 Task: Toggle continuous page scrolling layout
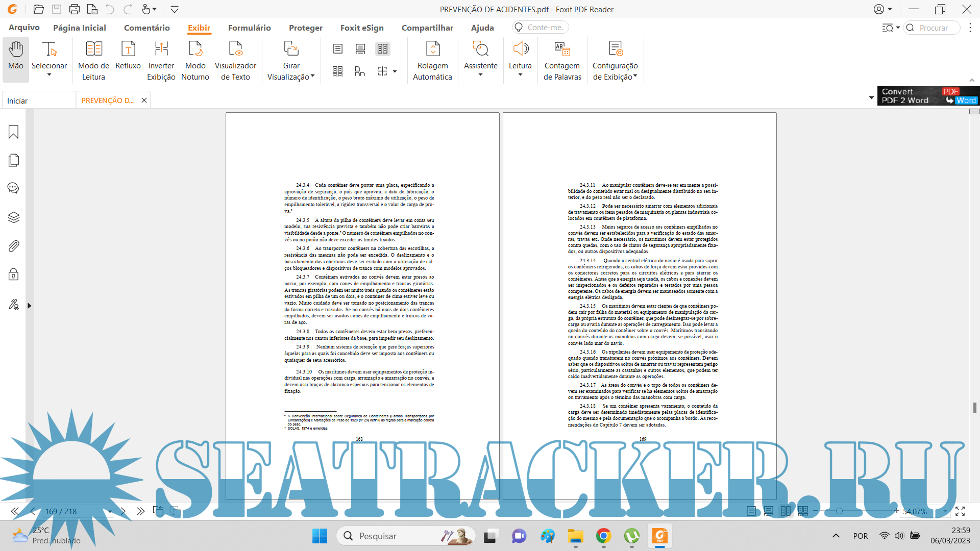(360, 49)
